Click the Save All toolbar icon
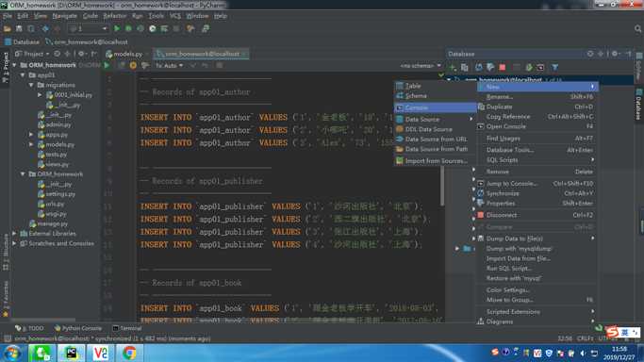Image resolution: width=644 pixels, height=362 pixels. tap(19, 28)
